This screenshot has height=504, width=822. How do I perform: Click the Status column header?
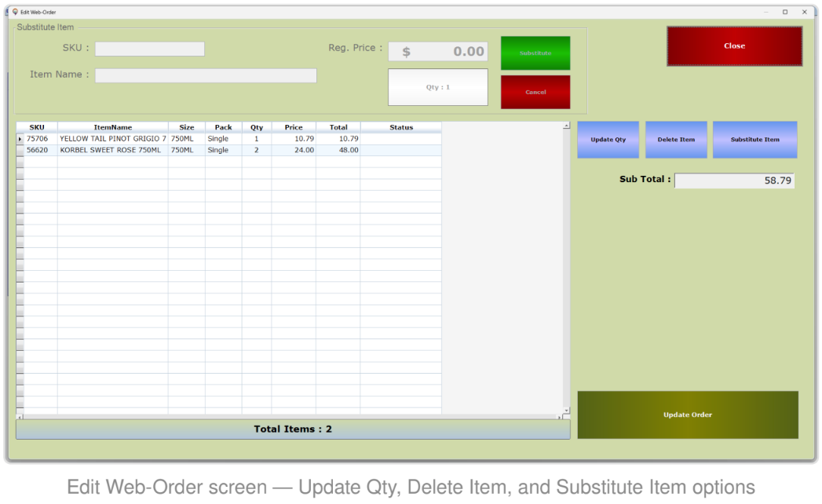tap(401, 127)
